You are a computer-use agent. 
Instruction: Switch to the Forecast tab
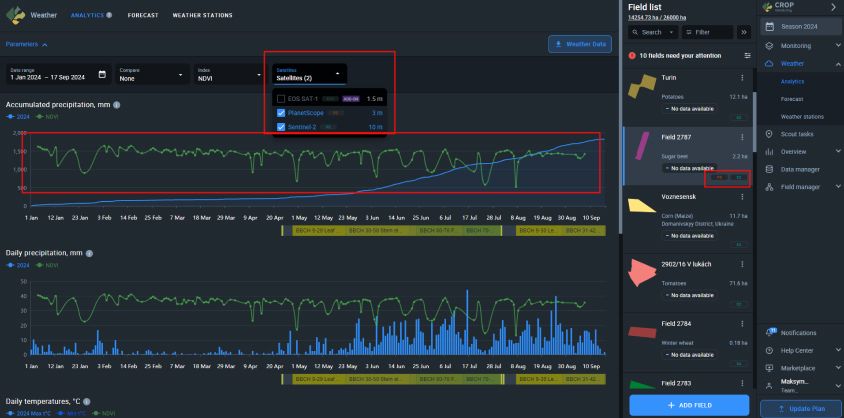[143, 15]
